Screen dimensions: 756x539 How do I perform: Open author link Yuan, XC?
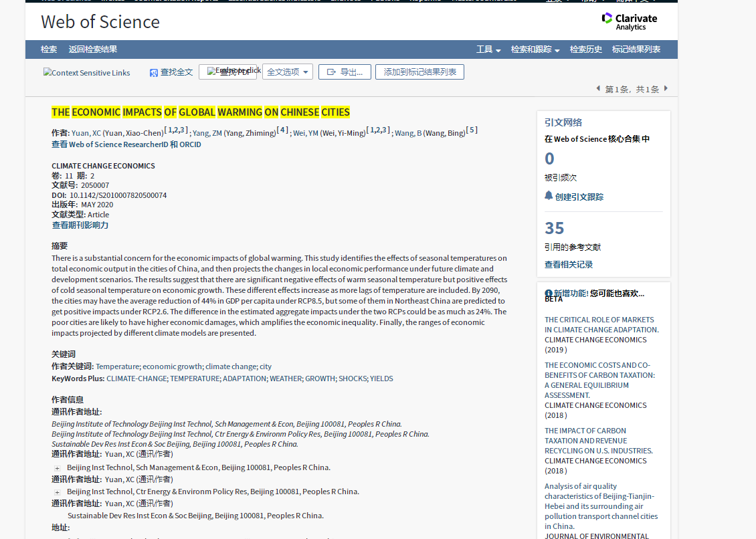[86, 133]
